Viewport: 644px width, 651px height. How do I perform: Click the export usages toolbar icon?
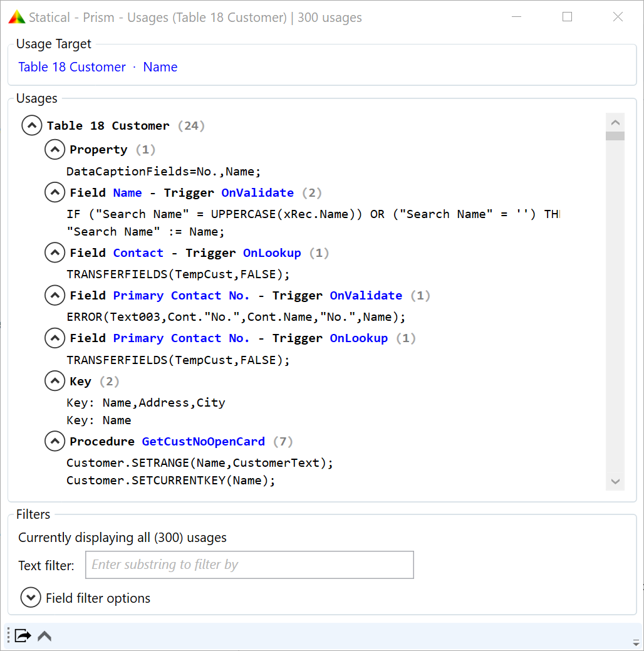click(23, 635)
